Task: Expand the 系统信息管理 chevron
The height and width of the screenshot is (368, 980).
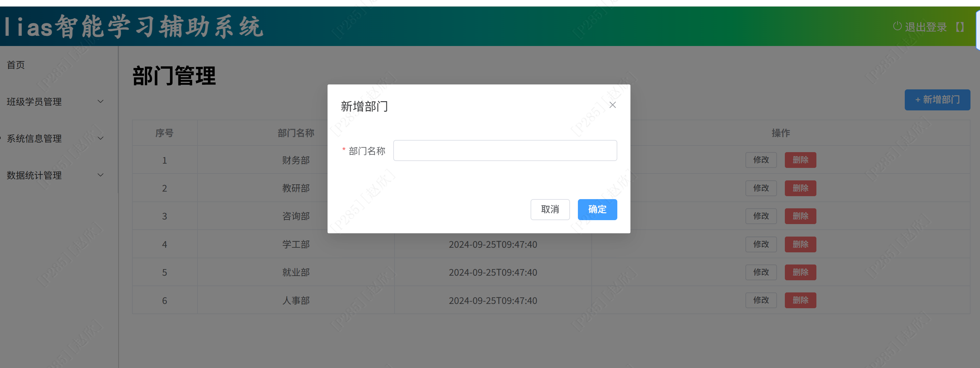Action: point(101,139)
